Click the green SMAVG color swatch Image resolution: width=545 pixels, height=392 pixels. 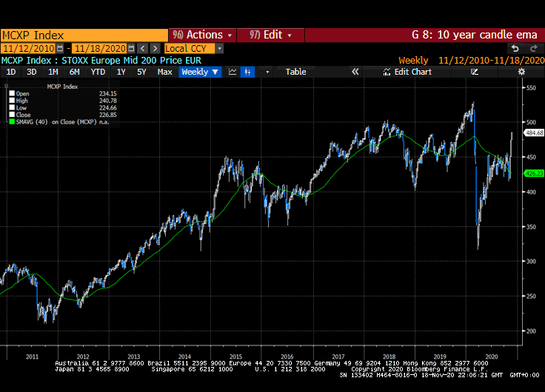12,122
